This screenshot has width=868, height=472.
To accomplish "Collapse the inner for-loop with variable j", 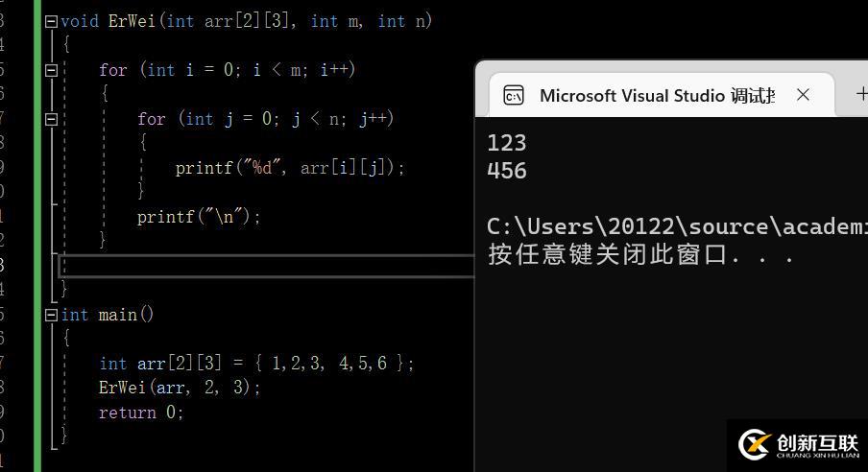I will point(51,119).
